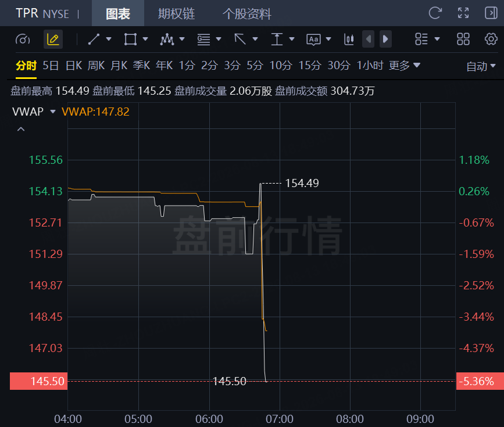The image size is (504, 427).
Task: Select the 30分 interval
Action: point(339,66)
